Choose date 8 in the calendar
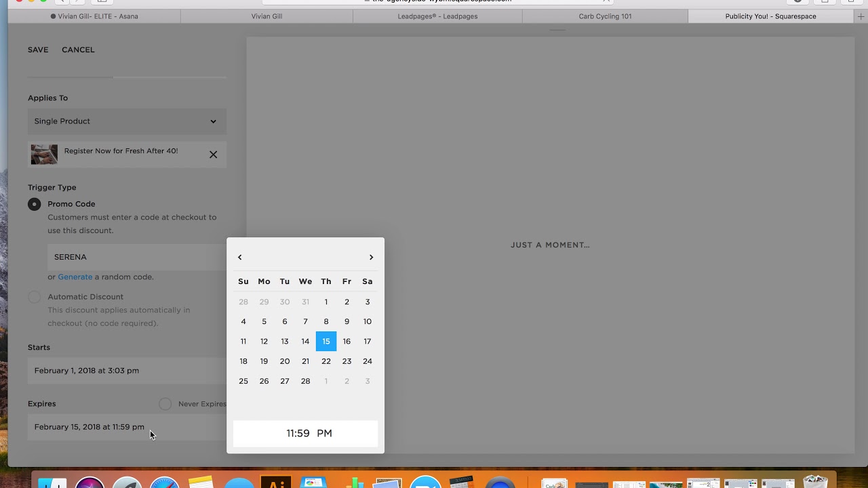The width and height of the screenshot is (868, 488). click(x=326, y=321)
